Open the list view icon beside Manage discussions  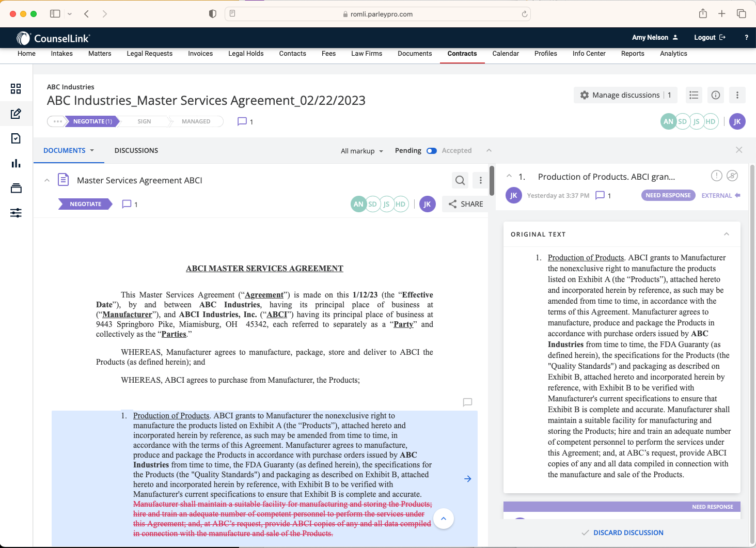(694, 95)
